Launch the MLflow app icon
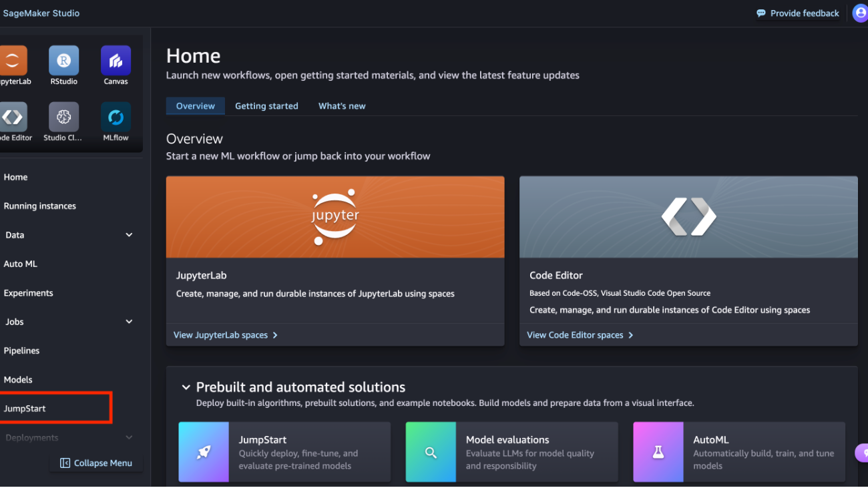Image resolution: width=868 pixels, height=488 pixels. [116, 117]
